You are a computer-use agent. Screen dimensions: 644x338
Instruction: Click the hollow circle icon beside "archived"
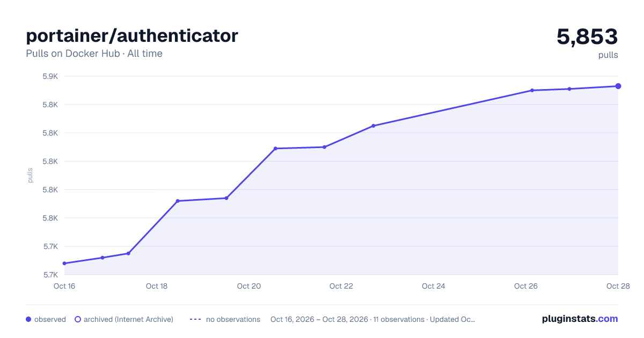pos(78,319)
